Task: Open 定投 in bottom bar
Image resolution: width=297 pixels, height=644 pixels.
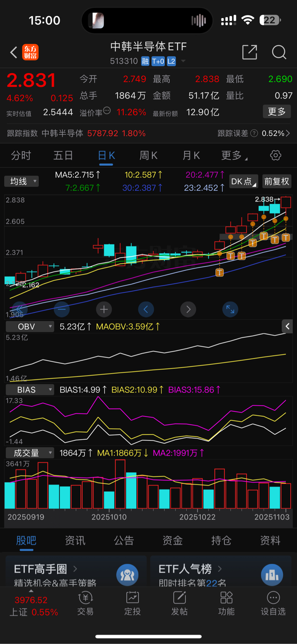Action: (x=132, y=603)
